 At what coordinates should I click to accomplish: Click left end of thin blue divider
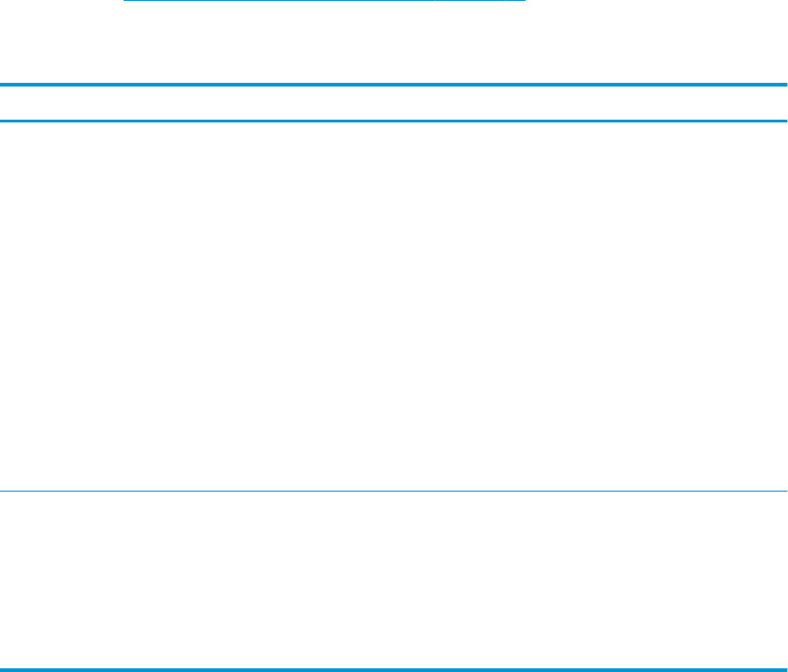(2, 491)
